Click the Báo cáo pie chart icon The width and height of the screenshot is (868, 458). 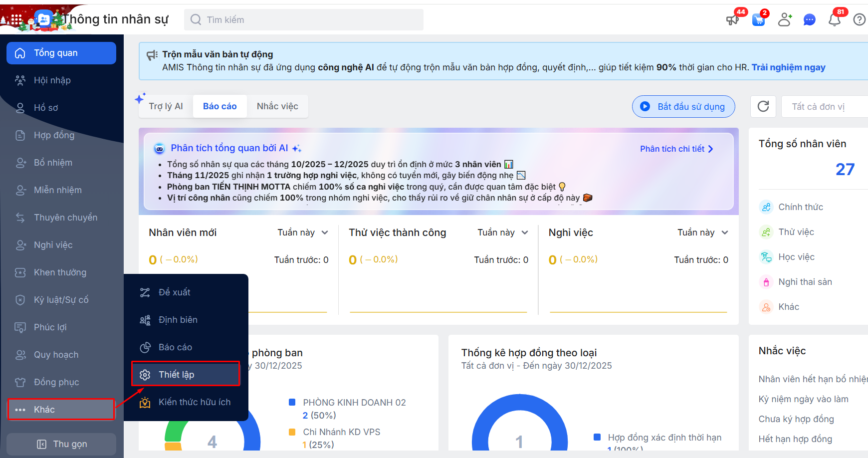pos(145,347)
